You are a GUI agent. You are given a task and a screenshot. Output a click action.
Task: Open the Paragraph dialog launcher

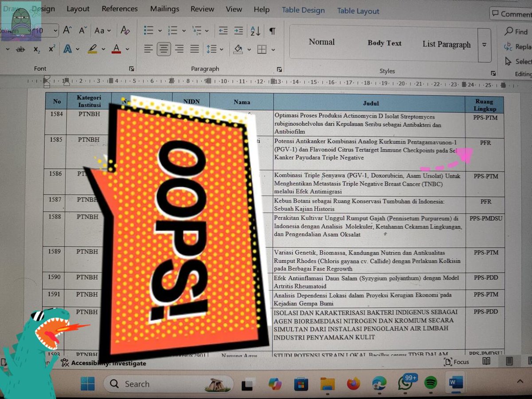tap(279, 69)
